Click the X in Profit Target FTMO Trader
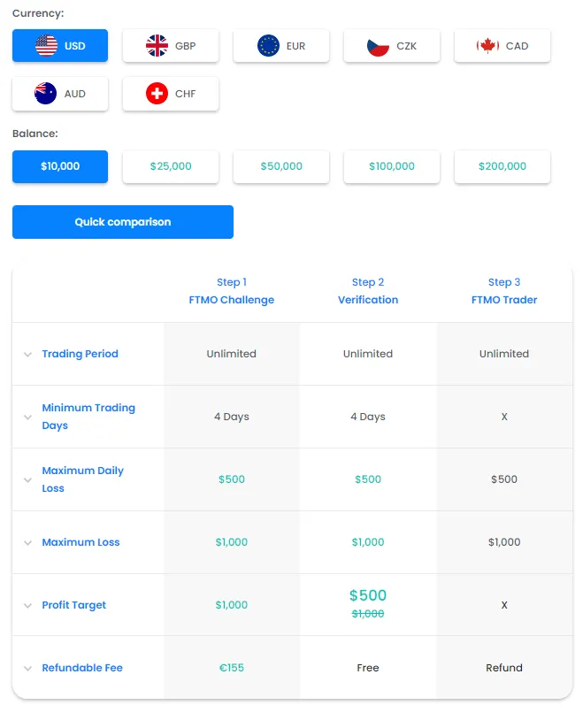 pyautogui.click(x=504, y=605)
